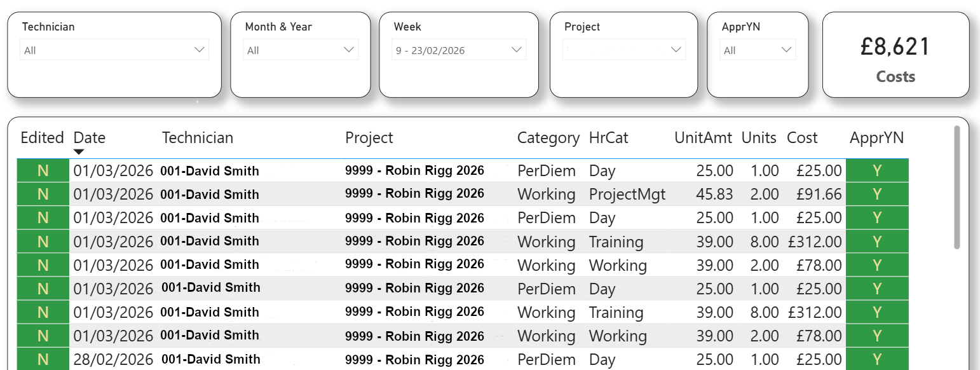
Task: Click the green N cell on the 28/02/2026 row
Action: click(43, 359)
